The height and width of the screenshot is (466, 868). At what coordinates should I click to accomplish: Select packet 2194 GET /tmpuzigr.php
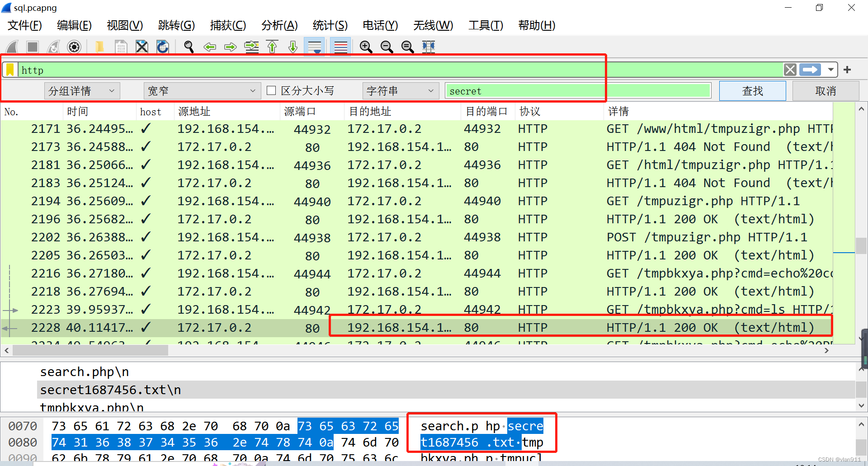pyautogui.click(x=416, y=201)
